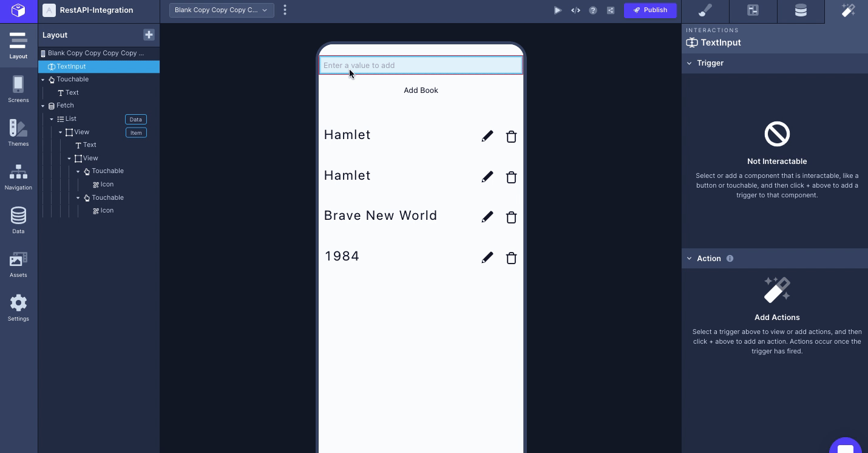
Task: Open the Data sidebar panel
Action: point(18,220)
